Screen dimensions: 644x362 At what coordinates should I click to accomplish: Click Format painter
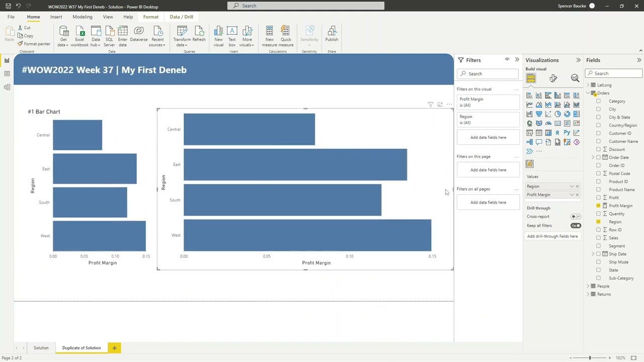point(34,44)
